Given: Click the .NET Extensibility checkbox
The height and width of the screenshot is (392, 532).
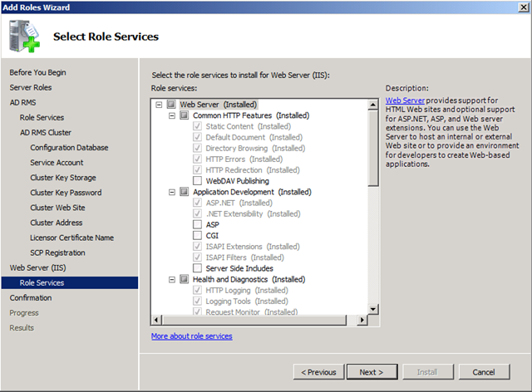Looking at the screenshot, I should click(x=197, y=213).
